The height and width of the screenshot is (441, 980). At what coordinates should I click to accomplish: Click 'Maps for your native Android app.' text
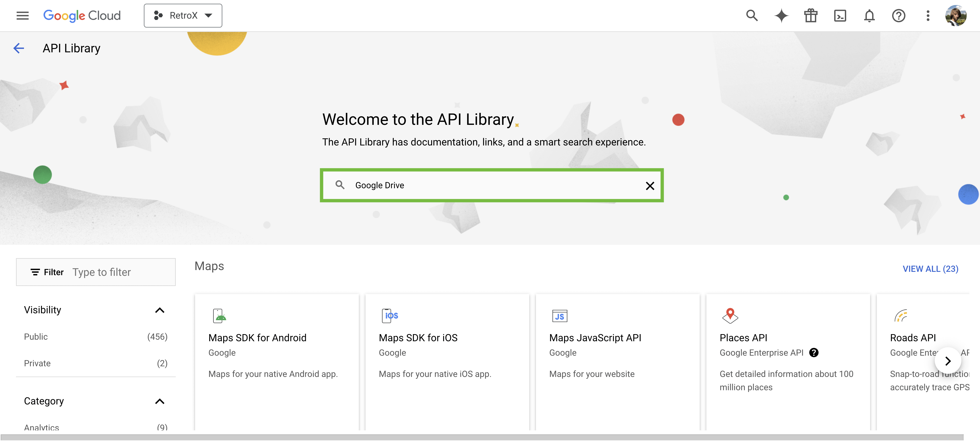[x=273, y=374]
